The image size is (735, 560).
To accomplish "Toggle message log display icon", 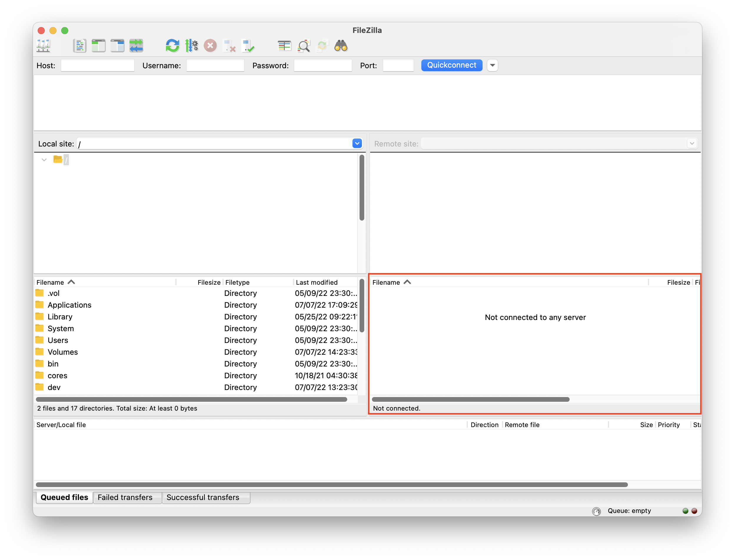I will point(79,46).
